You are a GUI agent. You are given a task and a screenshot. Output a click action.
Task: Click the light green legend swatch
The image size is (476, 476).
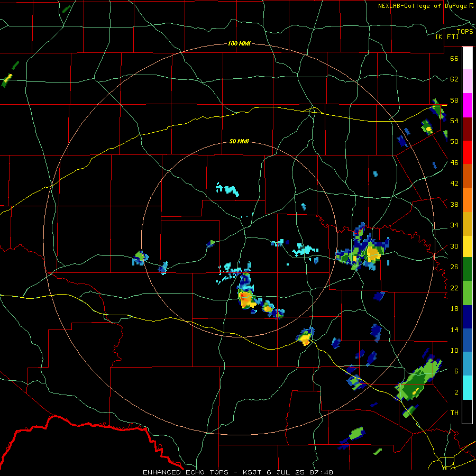(x=467, y=293)
